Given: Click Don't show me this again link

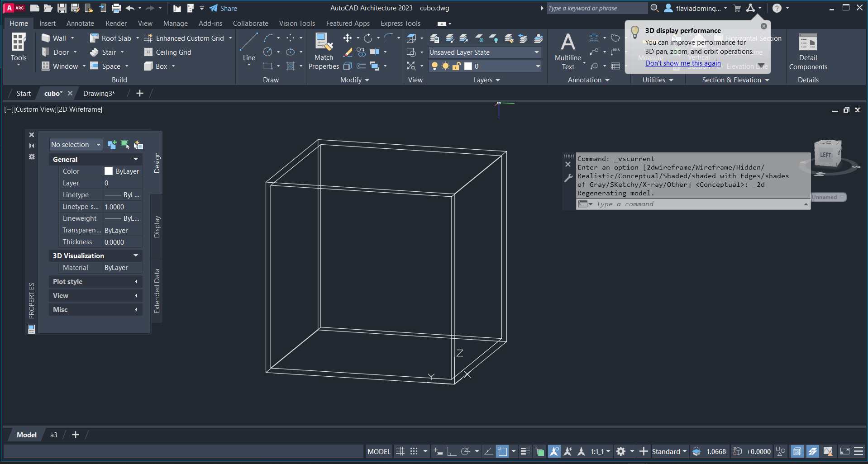Looking at the screenshot, I should 683,63.
